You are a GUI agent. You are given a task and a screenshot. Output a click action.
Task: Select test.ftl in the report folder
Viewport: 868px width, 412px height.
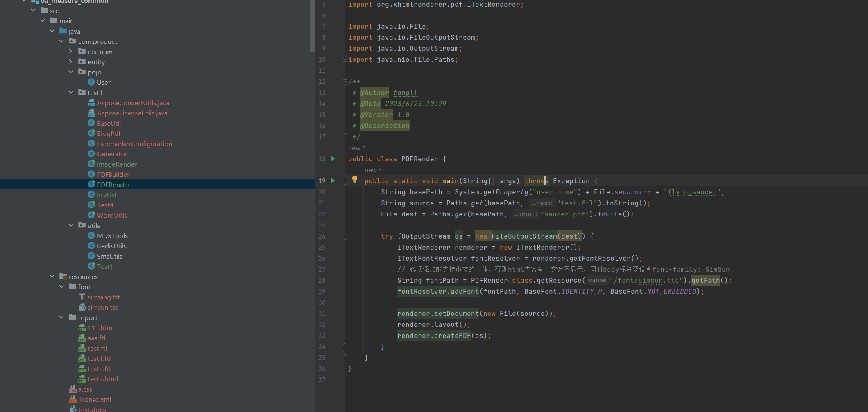coord(97,348)
